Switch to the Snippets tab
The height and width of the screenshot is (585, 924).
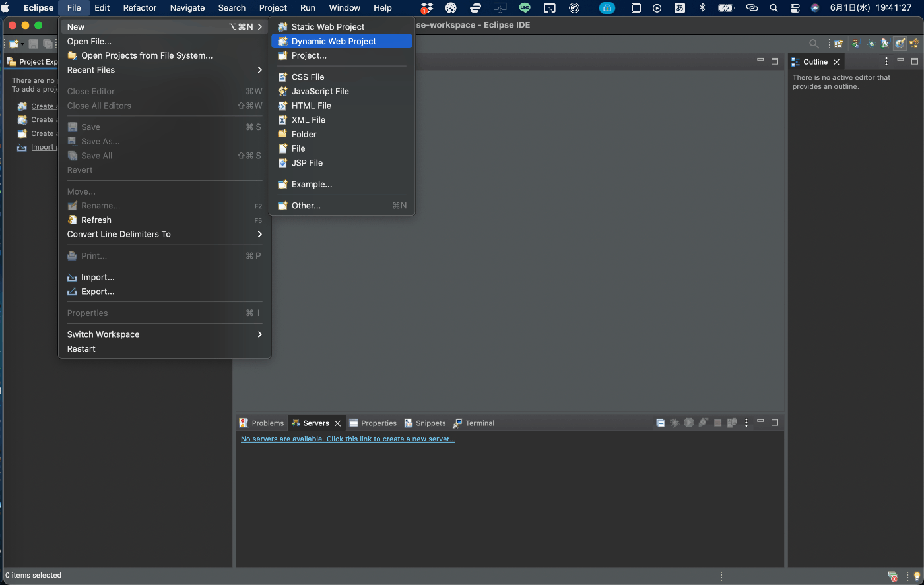click(425, 423)
